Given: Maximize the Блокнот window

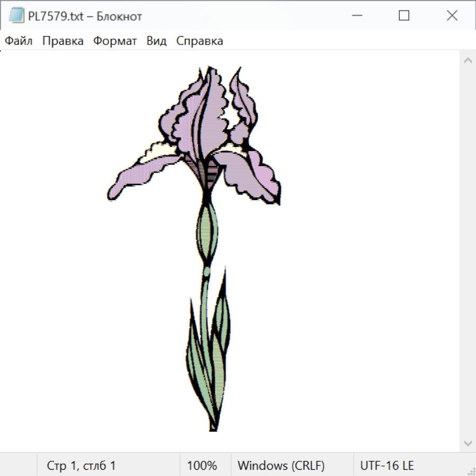Looking at the screenshot, I should pos(404,16).
